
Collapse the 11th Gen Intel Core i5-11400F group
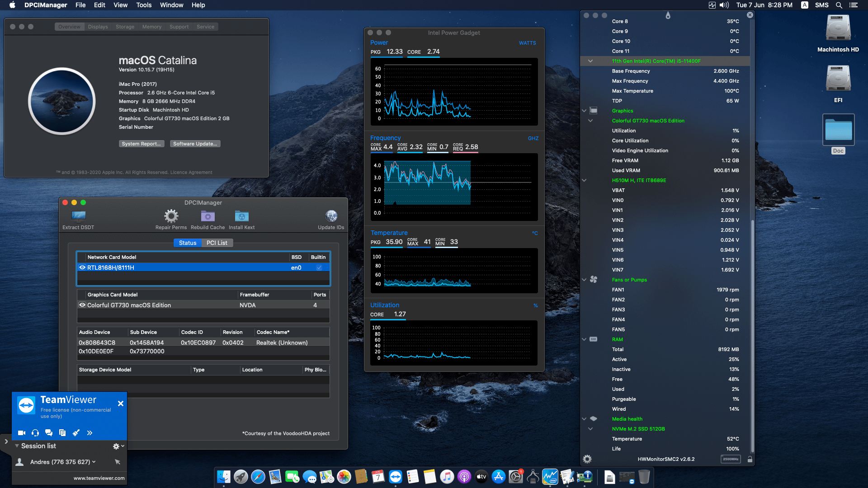tap(590, 61)
